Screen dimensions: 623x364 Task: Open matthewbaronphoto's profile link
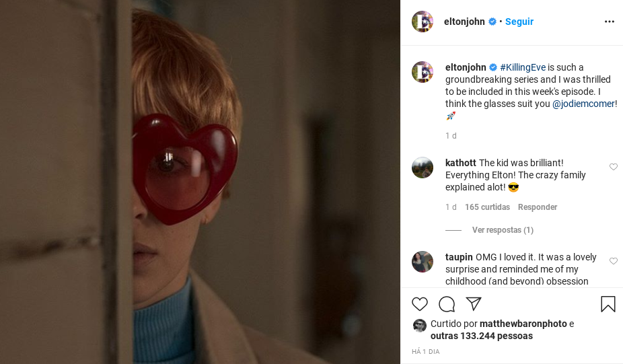point(523,324)
